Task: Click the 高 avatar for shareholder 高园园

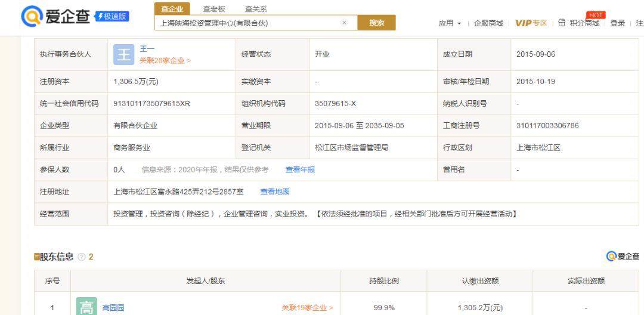Action: 86,307
